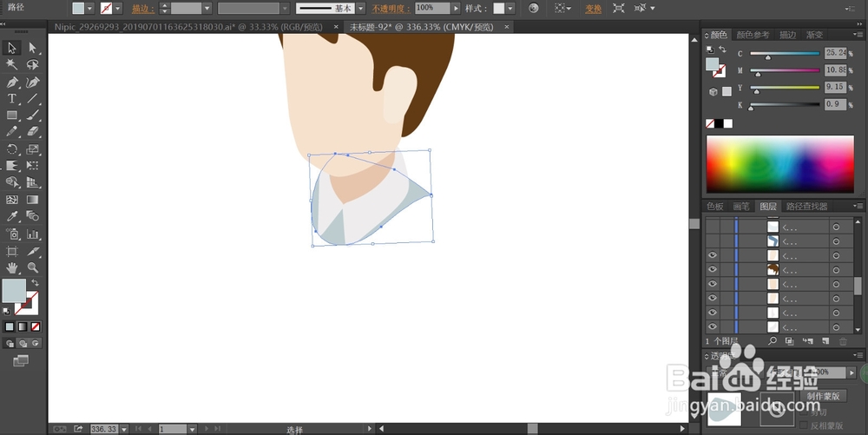Open the stroke weight dropdown

point(207,9)
